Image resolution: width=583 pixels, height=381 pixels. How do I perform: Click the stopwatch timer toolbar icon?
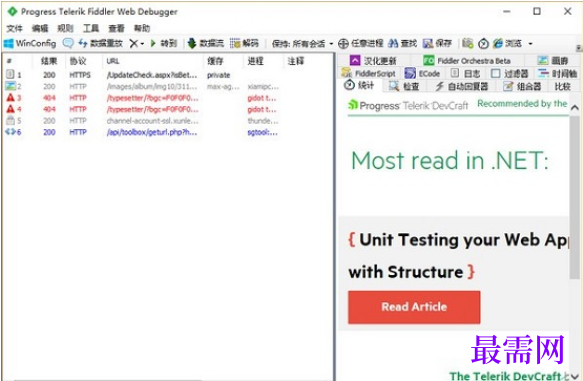pos(483,44)
